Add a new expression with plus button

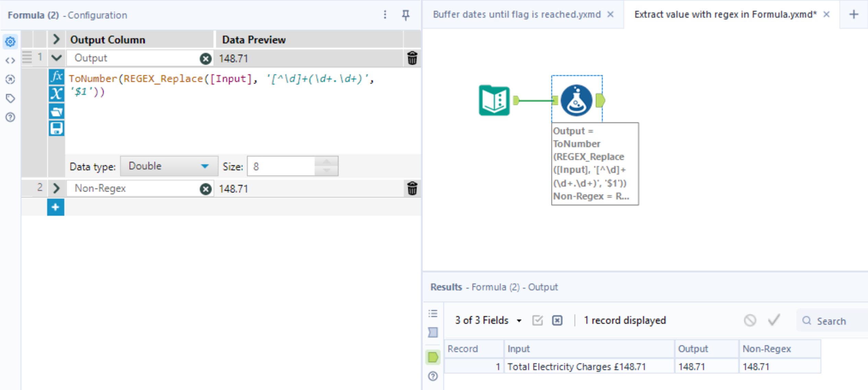pos(56,207)
